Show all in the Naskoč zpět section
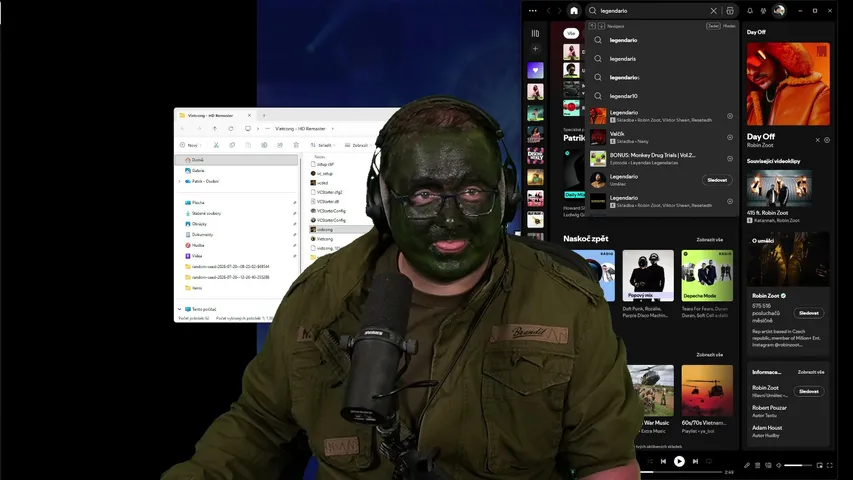Screen dimensions: 853x480 tap(709, 240)
